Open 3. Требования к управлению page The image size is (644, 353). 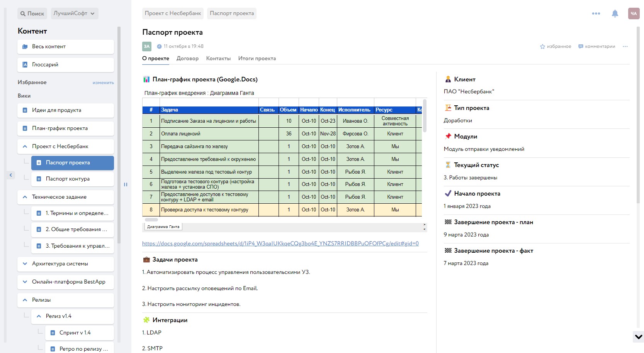[x=73, y=246]
